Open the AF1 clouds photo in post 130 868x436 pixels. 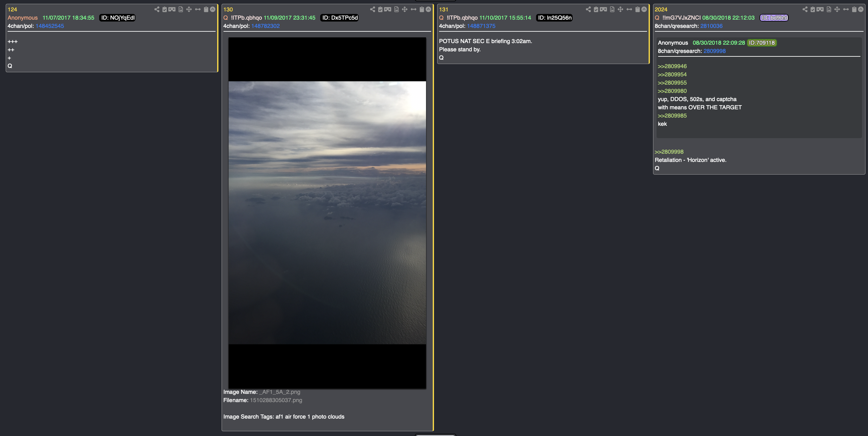(x=327, y=213)
